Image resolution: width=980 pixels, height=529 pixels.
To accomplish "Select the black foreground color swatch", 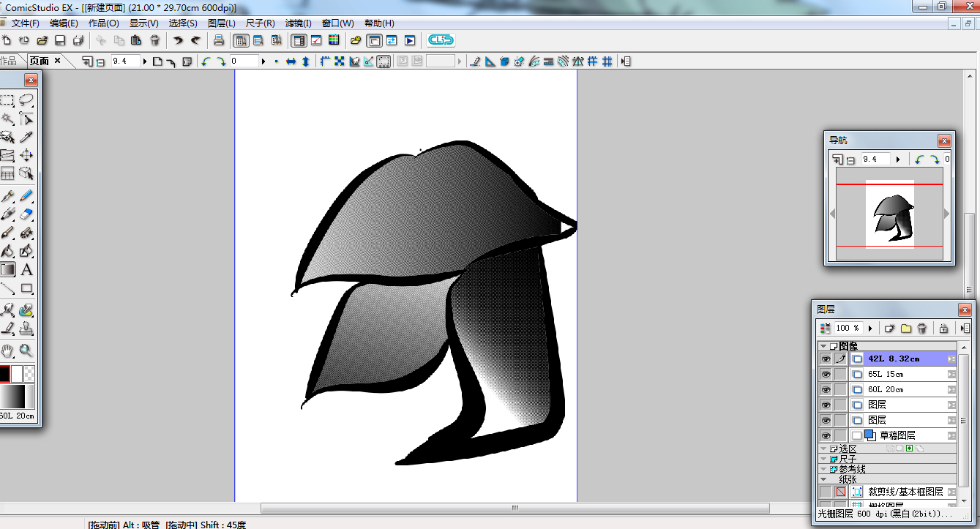I will 3,374.
